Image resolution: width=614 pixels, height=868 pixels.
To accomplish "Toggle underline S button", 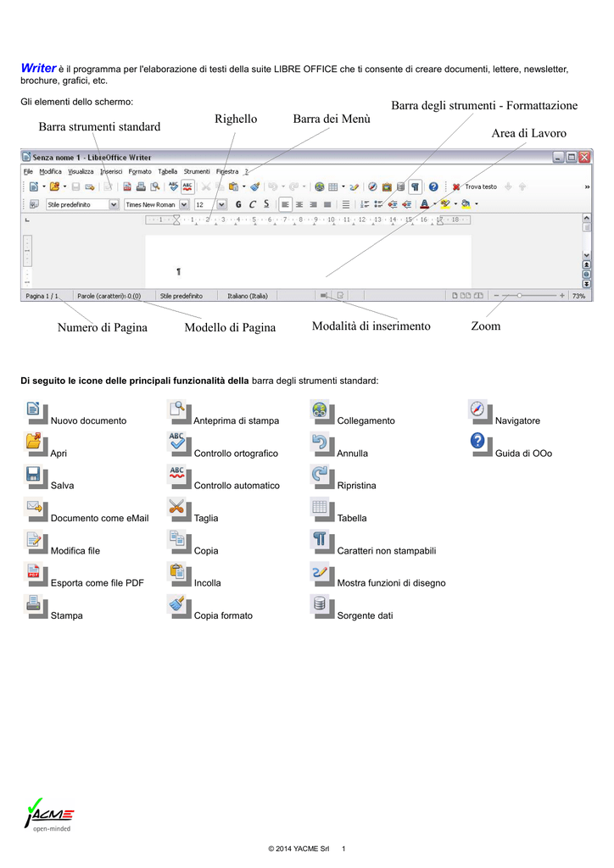I will point(266,204).
